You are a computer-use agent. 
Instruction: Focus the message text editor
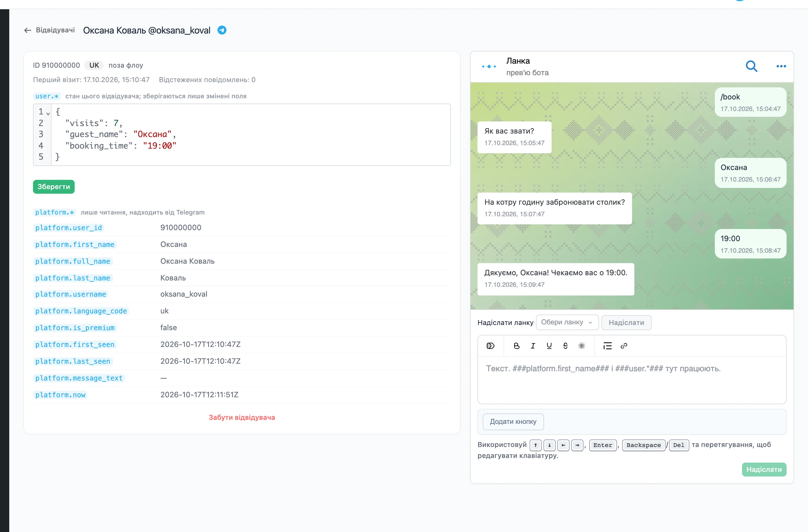tap(631, 380)
